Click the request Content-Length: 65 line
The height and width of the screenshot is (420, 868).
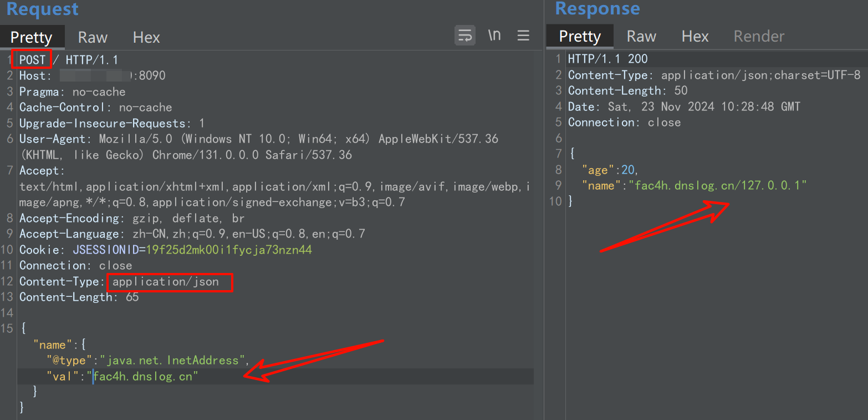[x=79, y=297]
